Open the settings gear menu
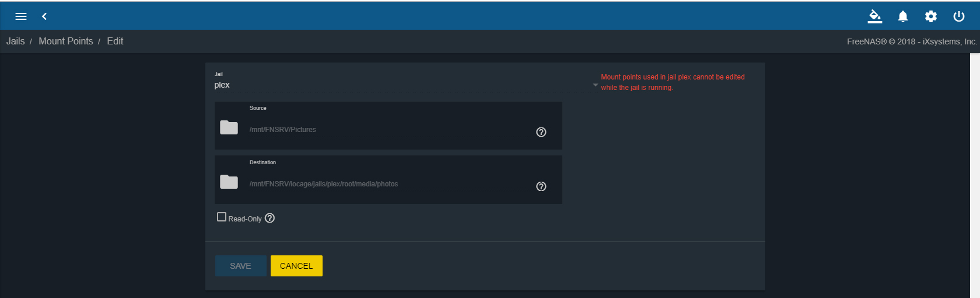Viewport: 980px width, 298px height. pyautogui.click(x=931, y=16)
